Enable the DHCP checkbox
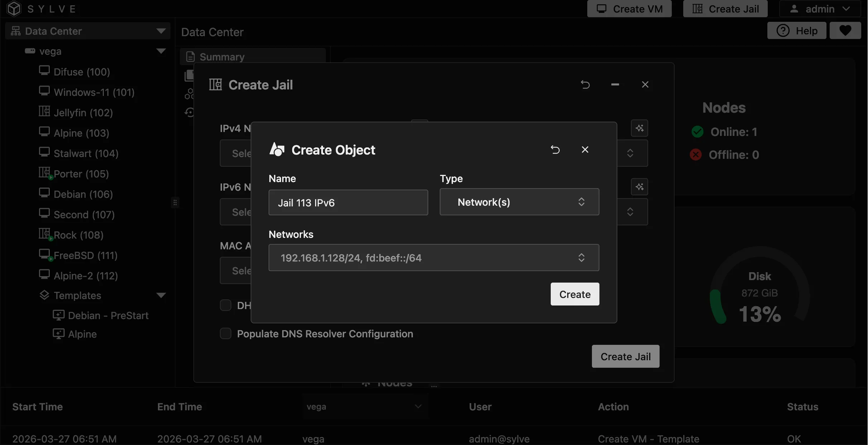Viewport: 868px width, 445px height. click(225, 305)
